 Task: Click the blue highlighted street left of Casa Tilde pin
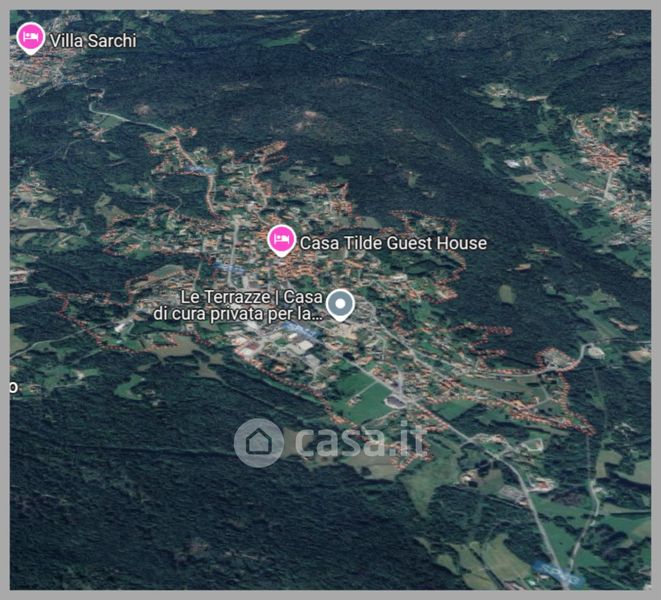coord(229,268)
